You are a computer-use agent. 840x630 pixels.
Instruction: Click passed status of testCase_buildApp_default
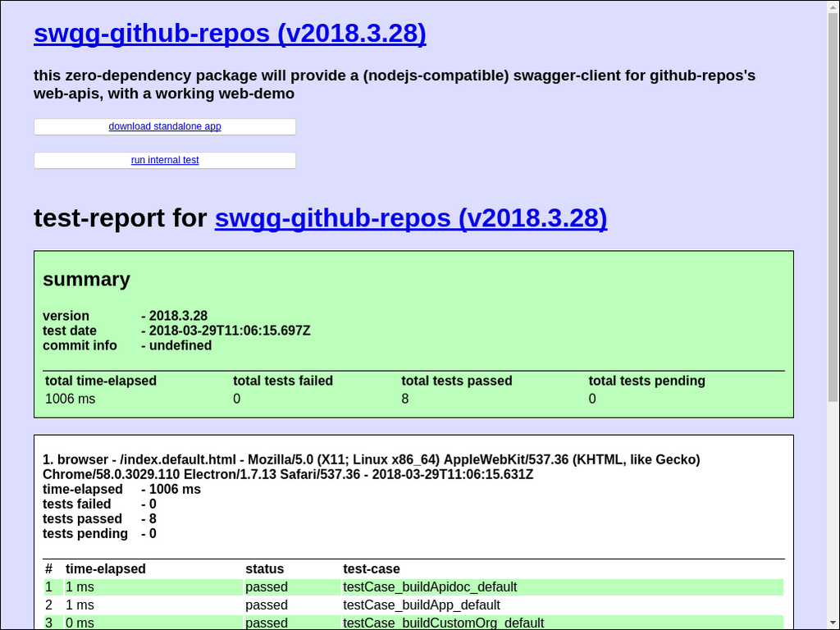point(267,605)
